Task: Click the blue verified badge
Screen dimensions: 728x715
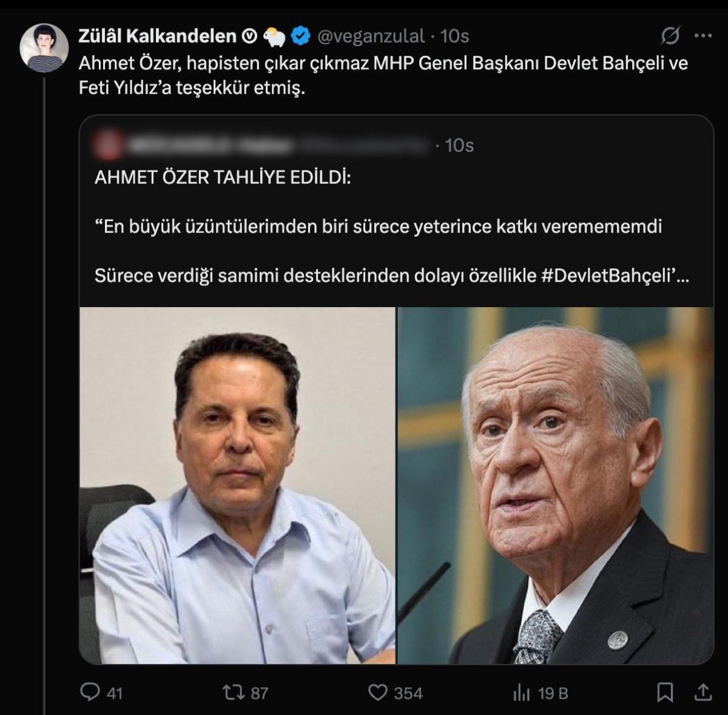Action: pyautogui.click(x=301, y=37)
